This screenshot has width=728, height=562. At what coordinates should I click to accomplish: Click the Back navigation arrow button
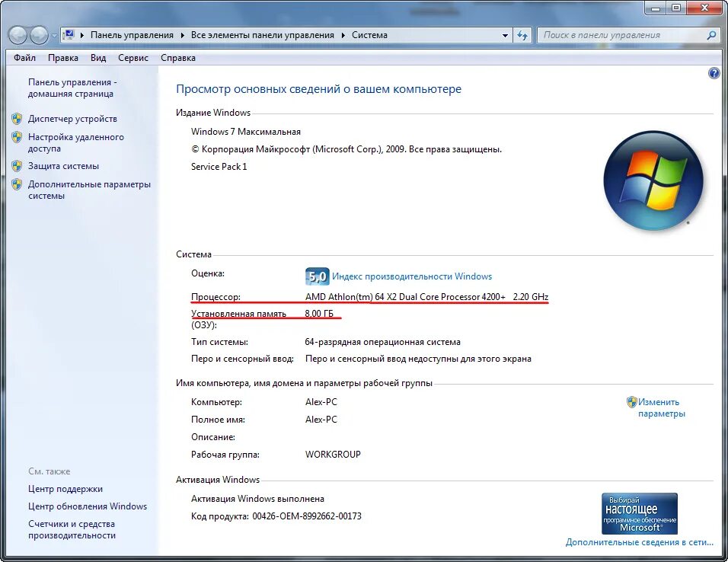coord(18,35)
